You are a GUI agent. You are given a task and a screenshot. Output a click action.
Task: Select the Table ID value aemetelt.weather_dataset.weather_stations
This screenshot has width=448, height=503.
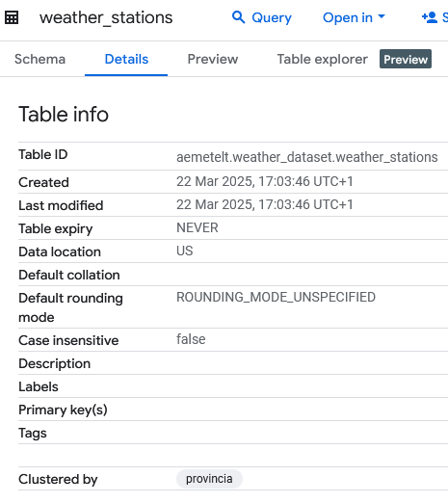pos(307,157)
